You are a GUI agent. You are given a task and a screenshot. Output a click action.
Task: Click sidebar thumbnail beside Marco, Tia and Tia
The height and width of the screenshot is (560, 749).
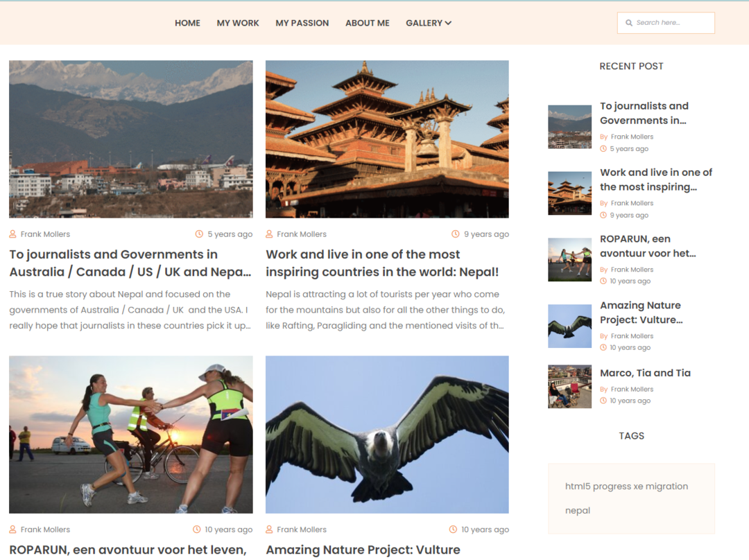569,387
